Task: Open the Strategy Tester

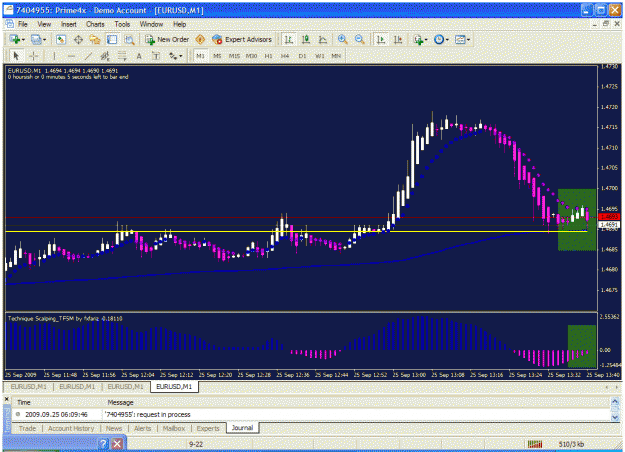Action: (129, 39)
